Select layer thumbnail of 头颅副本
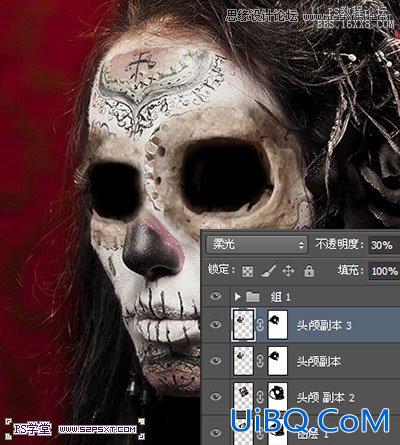 coord(244,361)
